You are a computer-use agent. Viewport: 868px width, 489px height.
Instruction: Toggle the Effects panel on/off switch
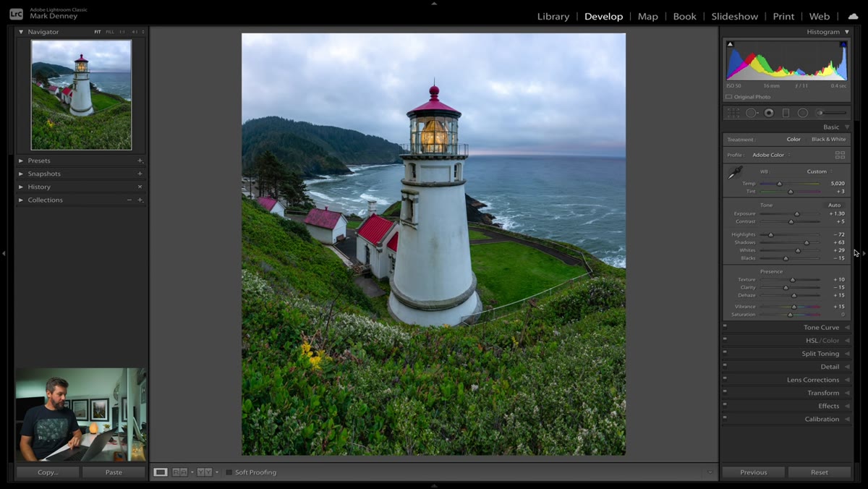(x=725, y=404)
